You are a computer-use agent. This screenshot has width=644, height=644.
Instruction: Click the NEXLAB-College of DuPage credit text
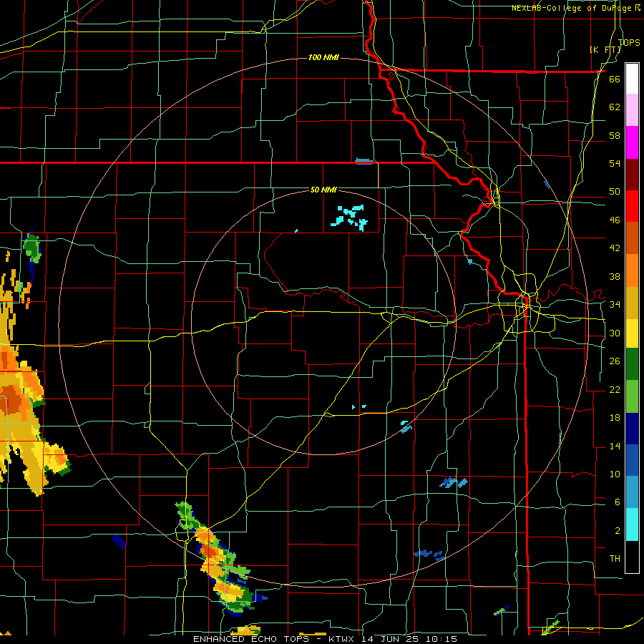tap(576, 8)
